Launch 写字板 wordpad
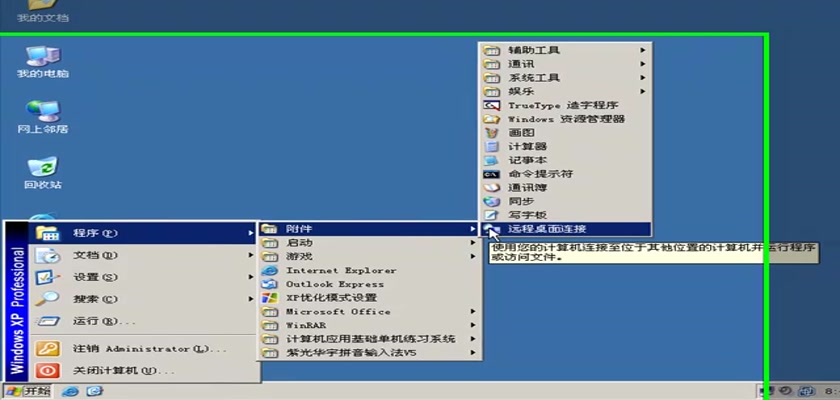The width and height of the screenshot is (840, 400). pos(566,215)
